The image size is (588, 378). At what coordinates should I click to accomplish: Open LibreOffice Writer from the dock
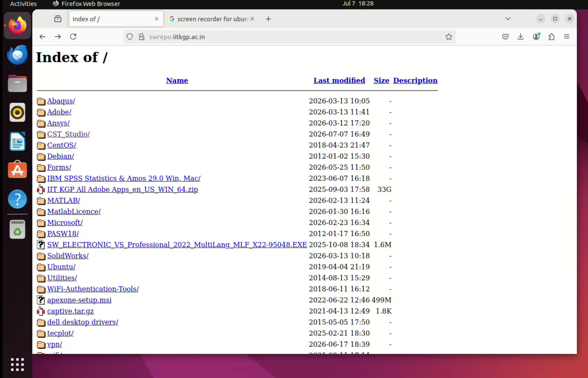point(17,141)
